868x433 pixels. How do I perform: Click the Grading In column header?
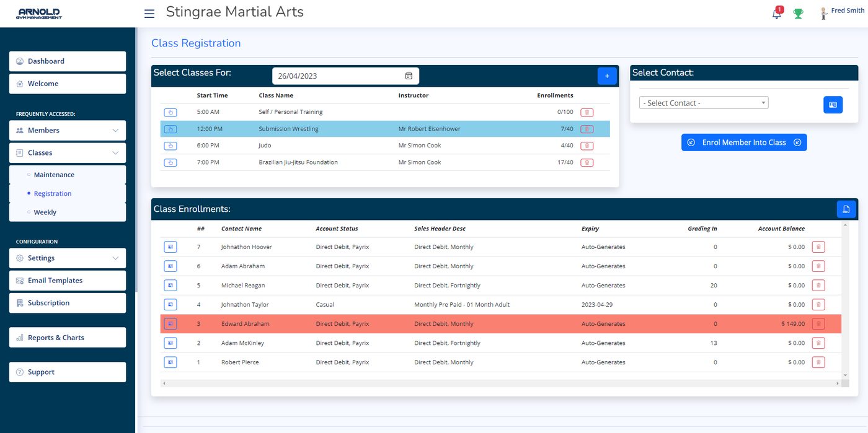(x=702, y=229)
